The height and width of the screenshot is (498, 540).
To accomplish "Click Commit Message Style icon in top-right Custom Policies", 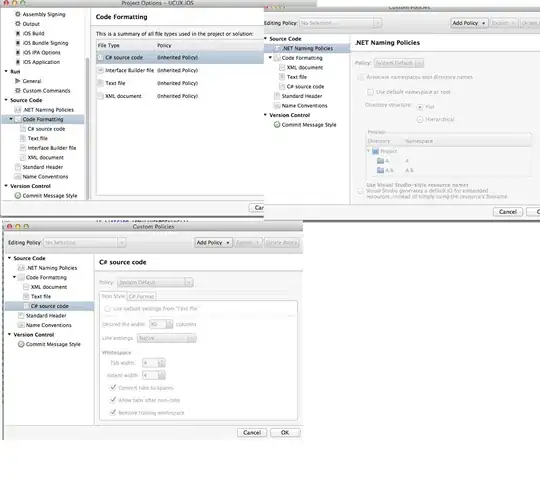I will [x=277, y=125].
